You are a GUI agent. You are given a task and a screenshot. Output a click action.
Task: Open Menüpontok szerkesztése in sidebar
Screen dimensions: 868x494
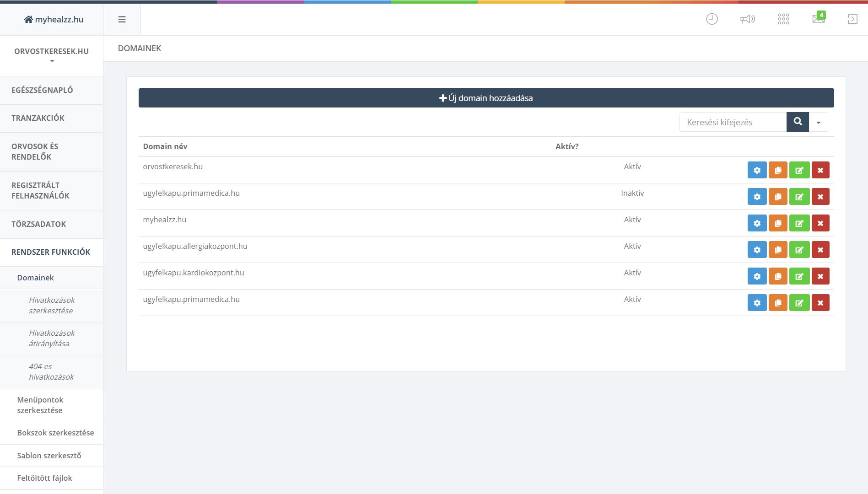(x=51, y=405)
